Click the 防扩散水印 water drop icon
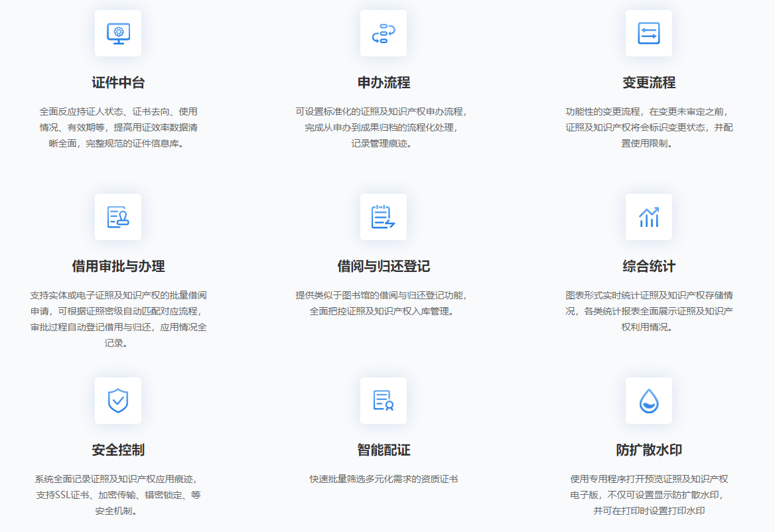 (649, 401)
